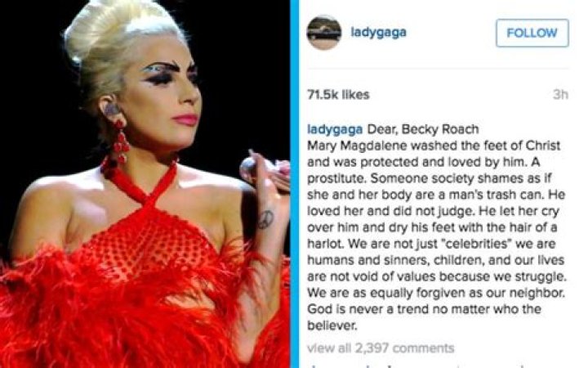The width and height of the screenshot is (588, 368).
Task: View all 2,397 comments
Action: (381, 348)
